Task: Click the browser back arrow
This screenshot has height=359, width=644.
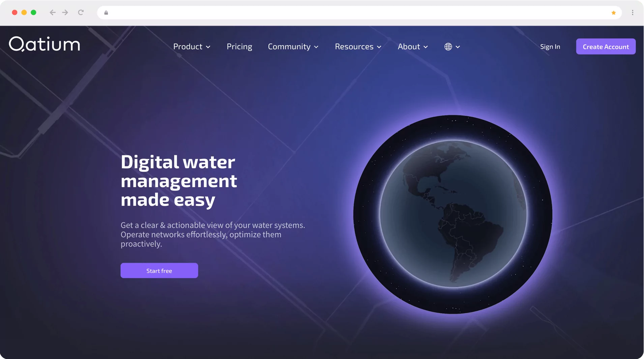Action: click(53, 12)
